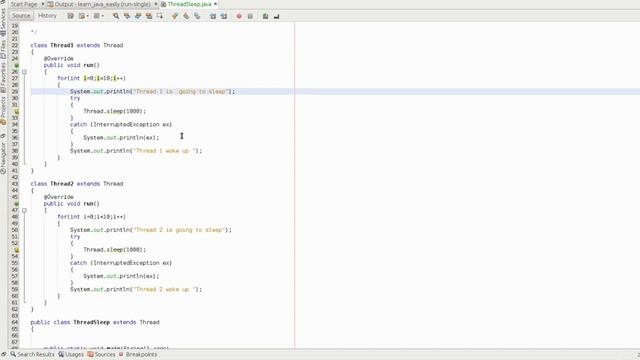Select the ThreadSleep.java editor tab
This screenshot has width=640, height=360.
pos(189,4)
